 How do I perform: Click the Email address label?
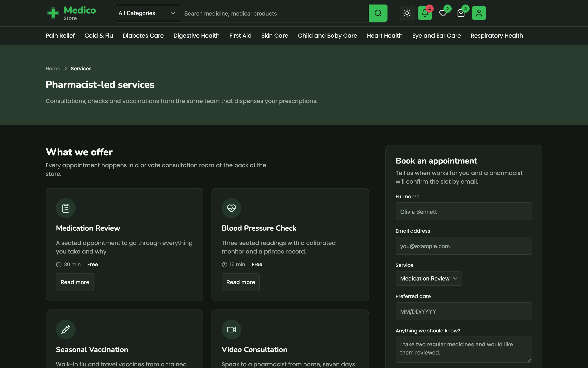click(413, 231)
